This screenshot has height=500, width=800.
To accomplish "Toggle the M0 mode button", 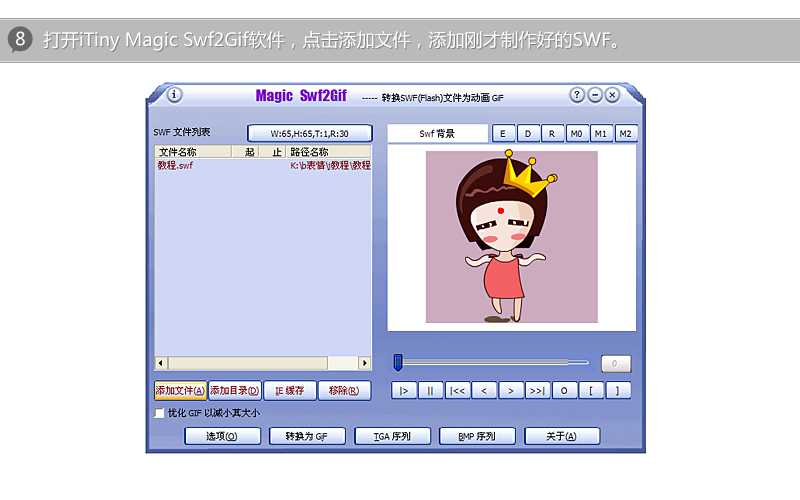I will point(577,134).
